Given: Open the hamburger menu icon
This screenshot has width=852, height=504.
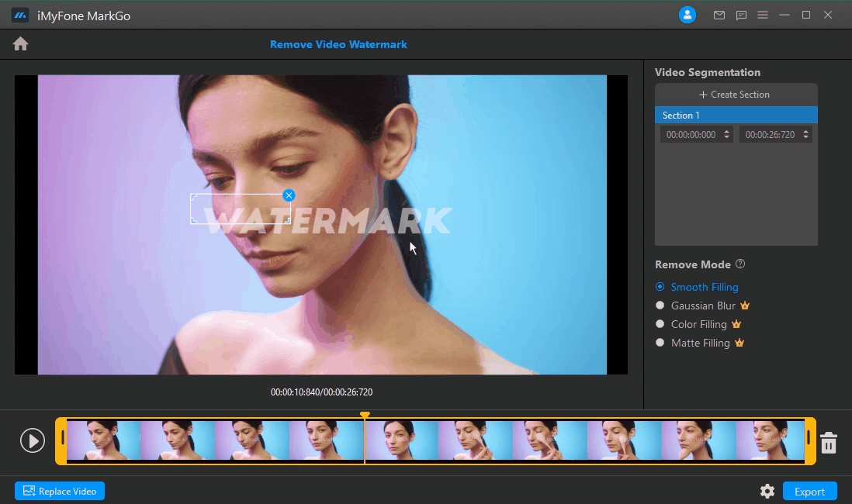Looking at the screenshot, I should coord(763,16).
